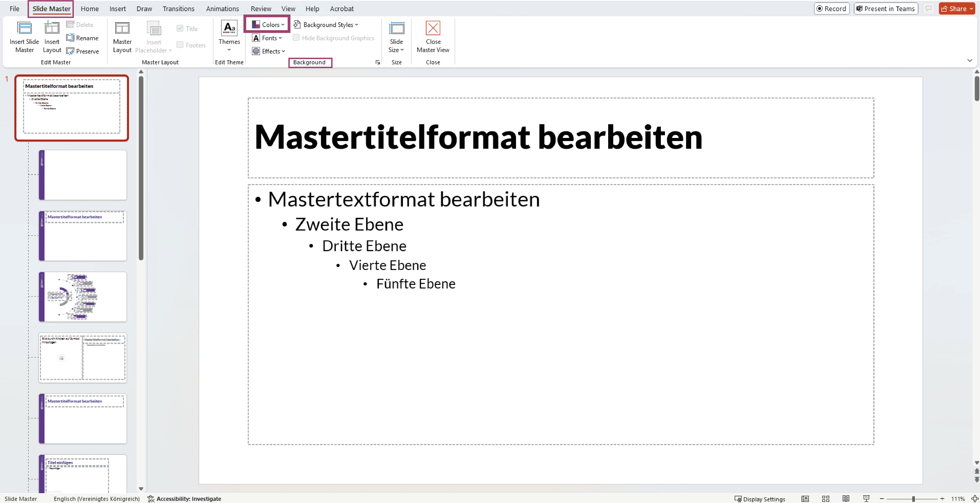Fit slide to current window
This screenshot has height=503, width=980.
pos(975,499)
